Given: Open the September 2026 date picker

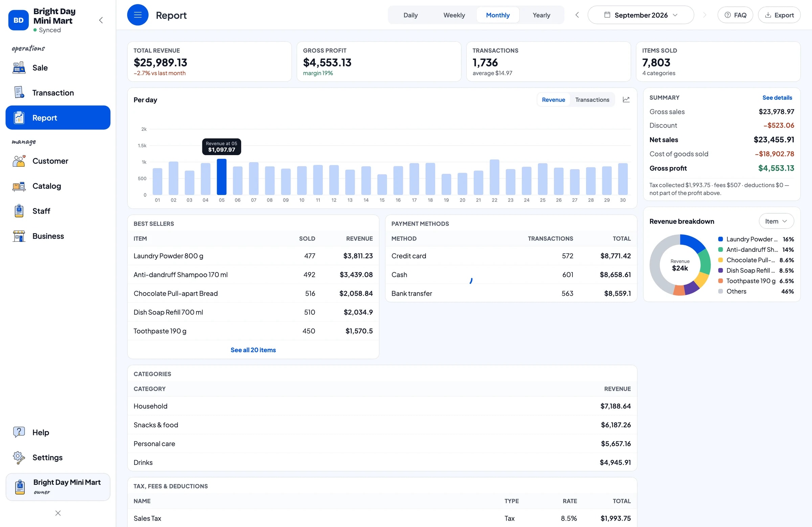Looking at the screenshot, I should [x=641, y=15].
